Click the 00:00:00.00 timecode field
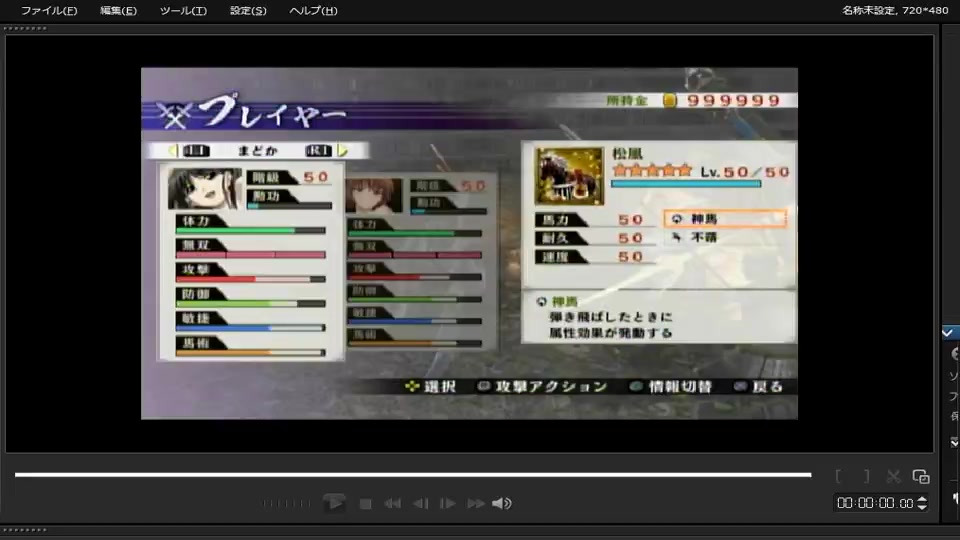The image size is (960, 540). 875,503
